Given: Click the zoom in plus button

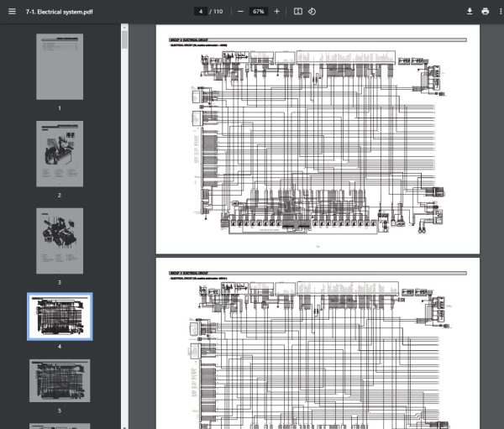Looking at the screenshot, I should [276, 12].
